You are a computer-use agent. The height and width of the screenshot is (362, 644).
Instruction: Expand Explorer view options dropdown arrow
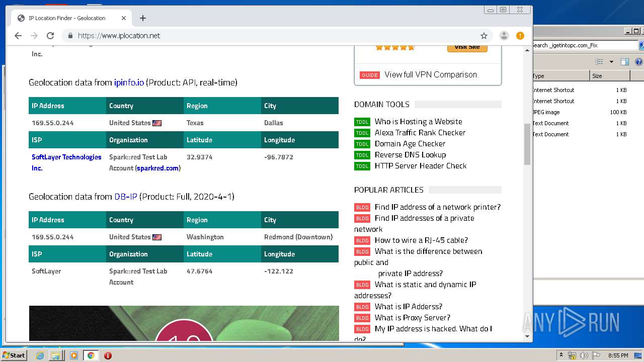tap(611, 62)
